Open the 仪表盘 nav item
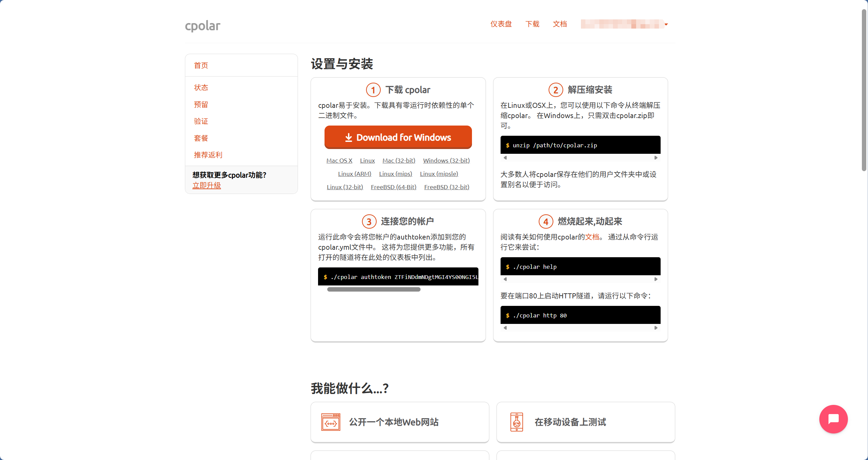This screenshot has width=868, height=460. [x=501, y=24]
